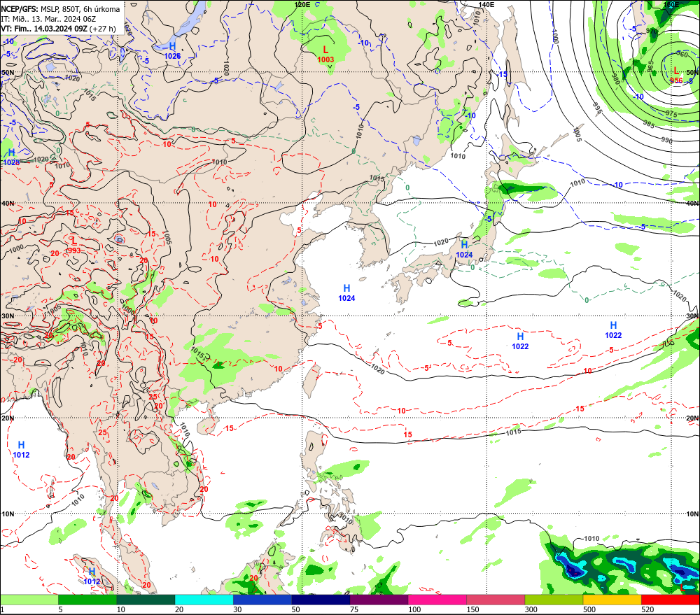
Task: Click the 'H 1024' label over Japan
Action: [x=464, y=250]
